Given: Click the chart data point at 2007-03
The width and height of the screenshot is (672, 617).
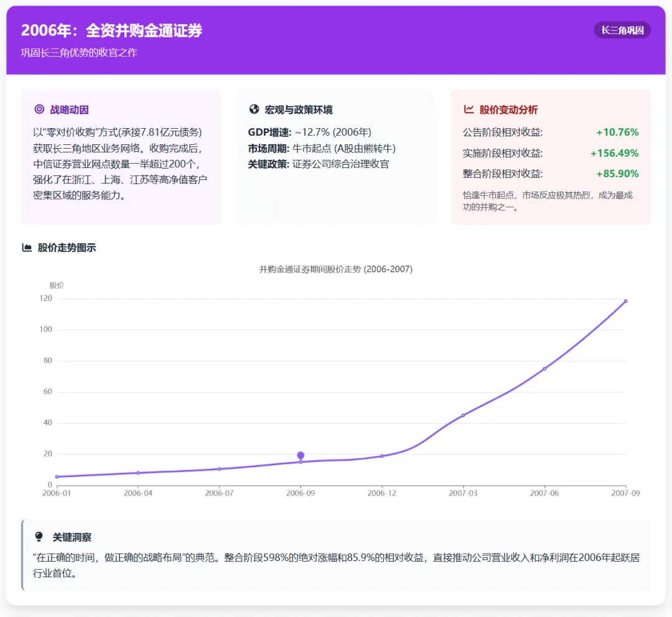Looking at the screenshot, I should pos(463,415).
